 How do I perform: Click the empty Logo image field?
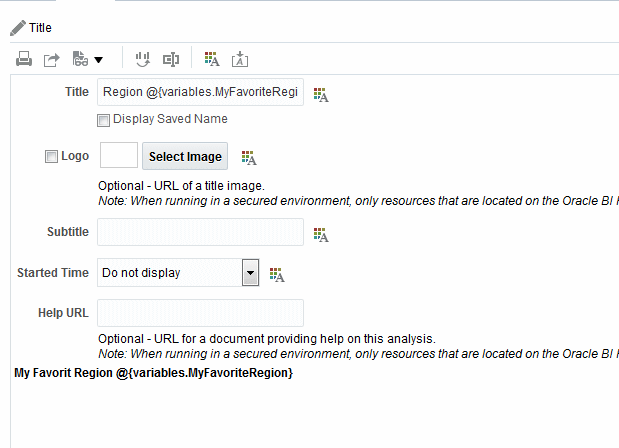119,155
